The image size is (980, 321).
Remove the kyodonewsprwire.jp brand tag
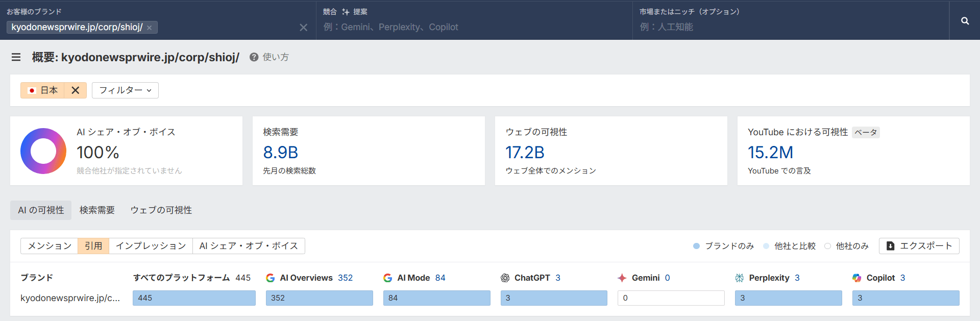pyautogui.click(x=150, y=28)
